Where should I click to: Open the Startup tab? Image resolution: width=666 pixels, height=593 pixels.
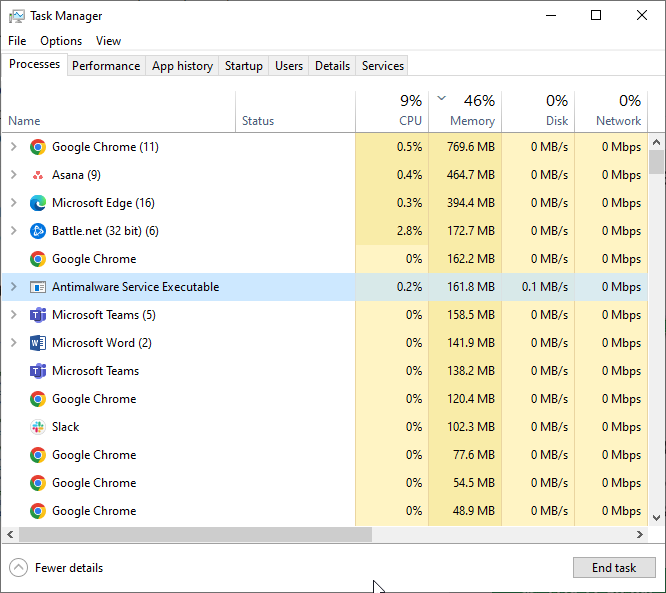(244, 66)
